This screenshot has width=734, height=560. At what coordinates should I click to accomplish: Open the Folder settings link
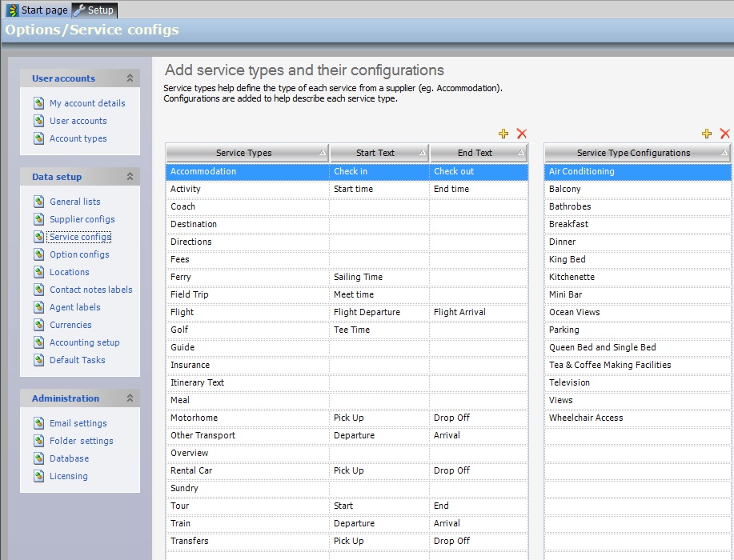point(82,441)
